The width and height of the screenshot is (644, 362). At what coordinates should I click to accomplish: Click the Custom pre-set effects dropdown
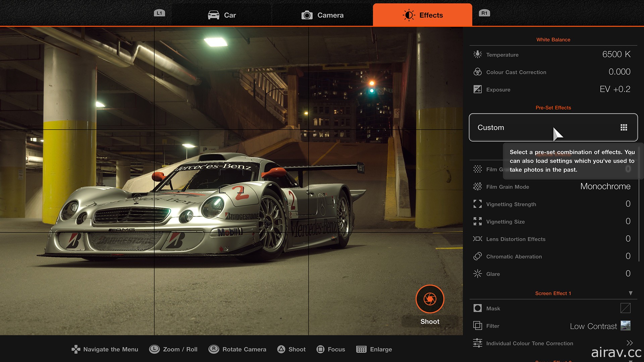553,127
